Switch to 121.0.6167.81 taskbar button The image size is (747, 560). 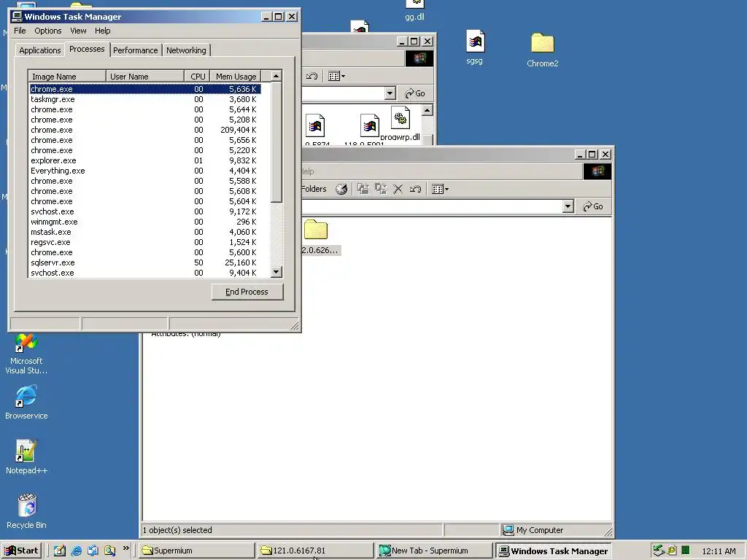(x=315, y=551)
